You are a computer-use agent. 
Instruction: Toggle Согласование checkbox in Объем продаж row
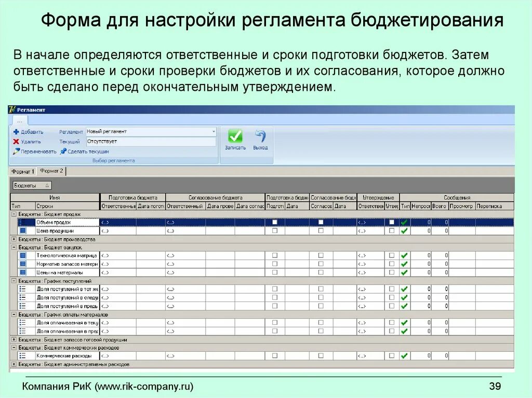(321, 222)
